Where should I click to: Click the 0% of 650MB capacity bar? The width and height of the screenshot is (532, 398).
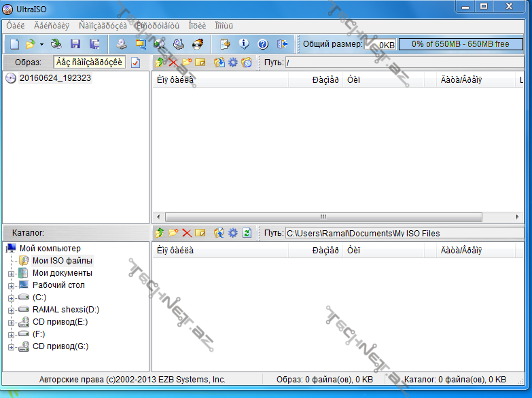460,44
